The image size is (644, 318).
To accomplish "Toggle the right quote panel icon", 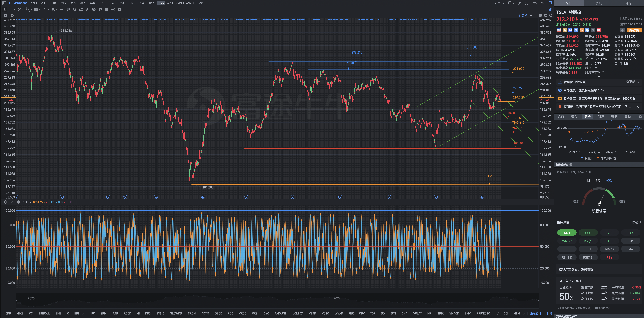I will point(550,3).
